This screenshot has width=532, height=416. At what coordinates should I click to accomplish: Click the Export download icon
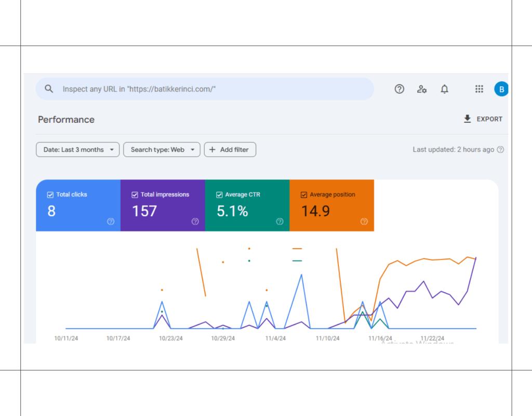click(468, 119)
